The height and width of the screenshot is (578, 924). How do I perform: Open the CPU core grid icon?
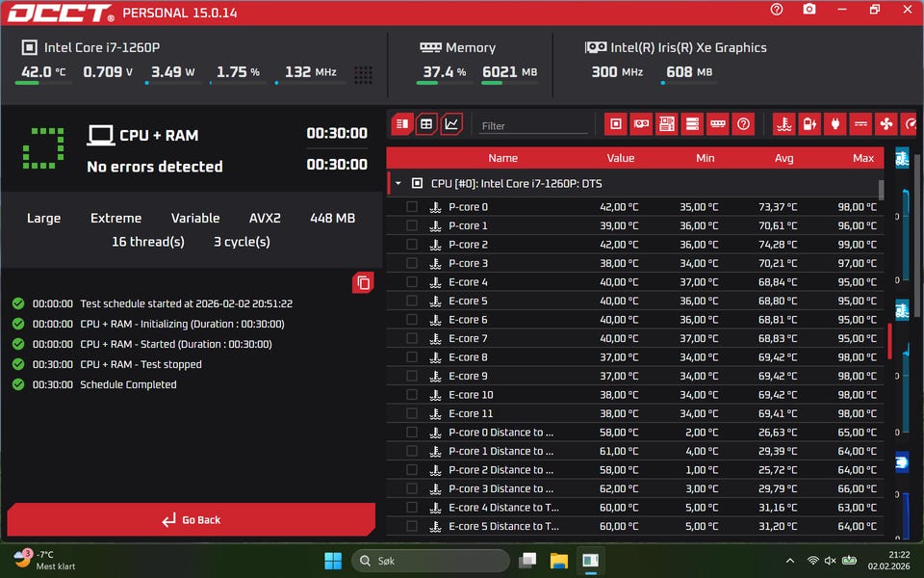(363, 75)
